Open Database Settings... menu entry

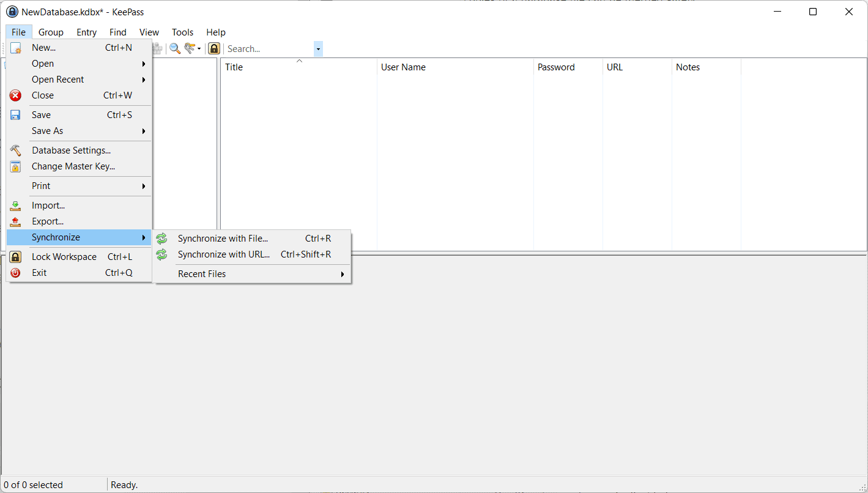tap(79, 150)
